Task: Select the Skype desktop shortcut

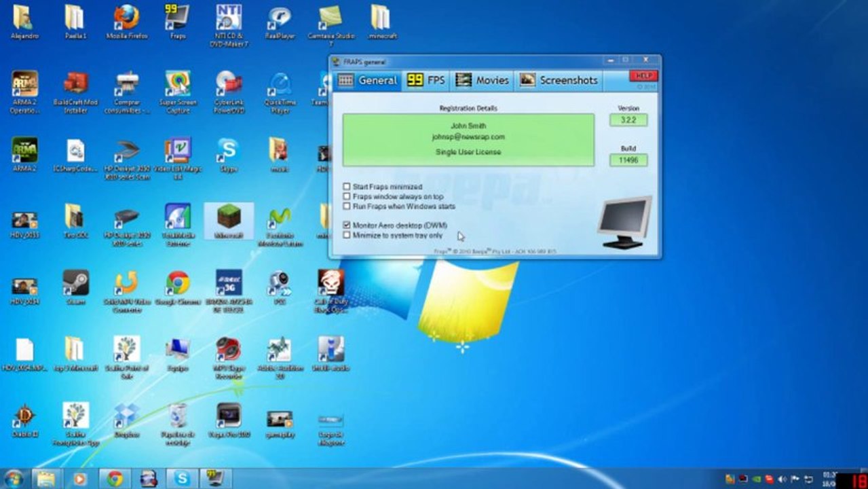Action: click(x=228, y=155)
